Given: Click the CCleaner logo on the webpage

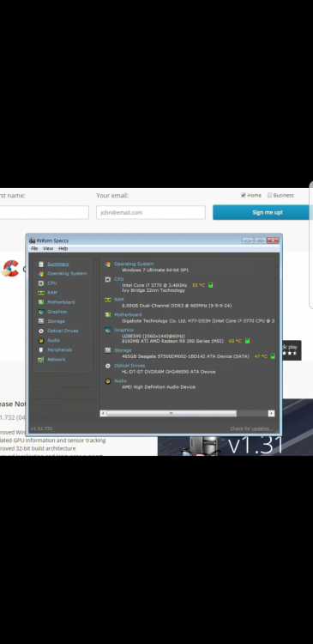Looking at the screenshot, I should tap(9, 269).
